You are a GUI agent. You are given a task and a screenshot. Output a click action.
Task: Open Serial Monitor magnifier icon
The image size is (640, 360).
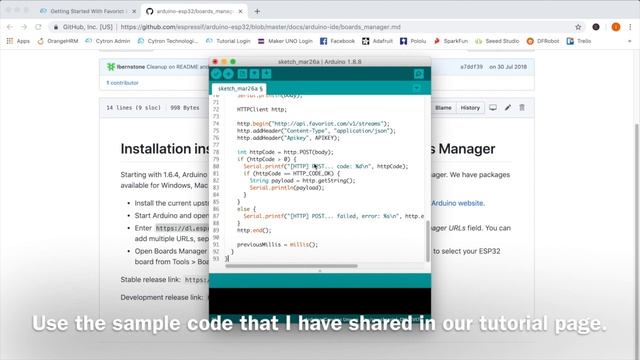tap(419, 74)
